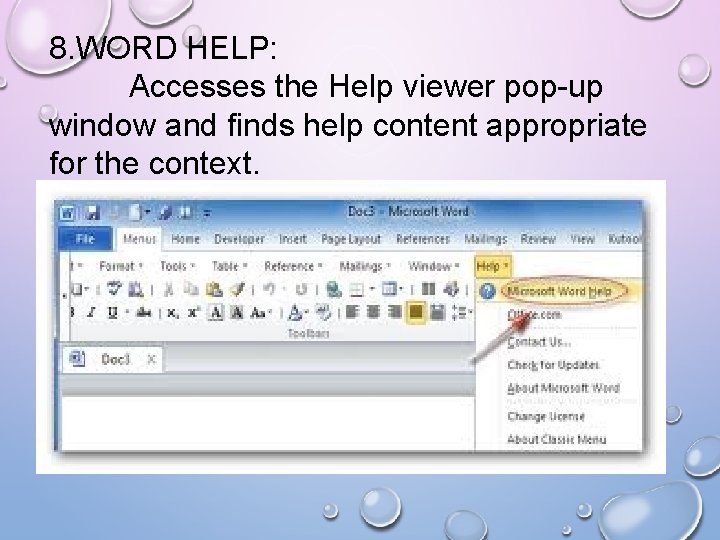
Task: Switch to the References ribbon tab
Action: point(422,239)
